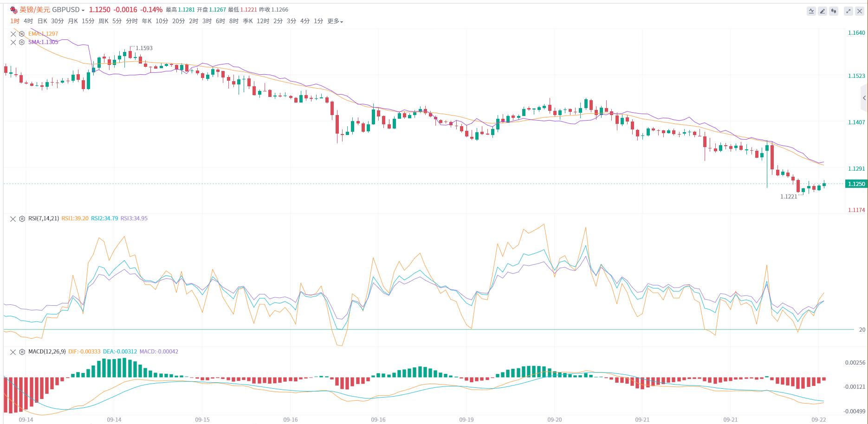Switch to the 日K timeframe
This screenshot has height=424, width=868.
tap(42, 21)
